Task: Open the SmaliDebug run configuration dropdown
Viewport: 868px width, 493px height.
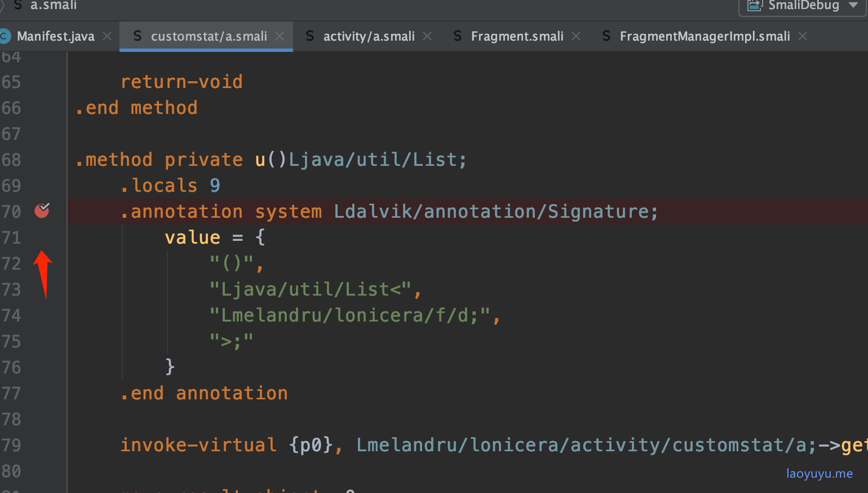Action: (x=803, y=6)
